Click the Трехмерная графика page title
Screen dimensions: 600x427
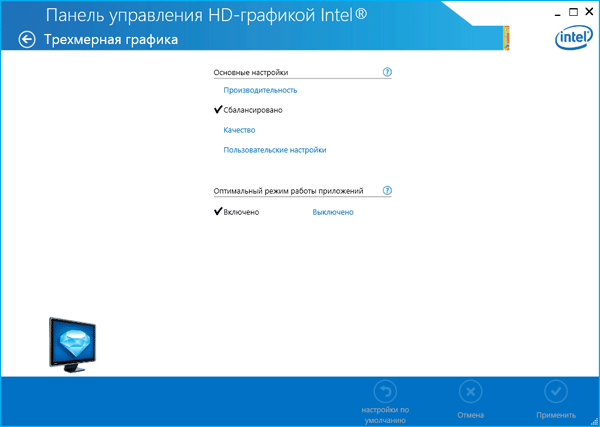tap(111, 39)
